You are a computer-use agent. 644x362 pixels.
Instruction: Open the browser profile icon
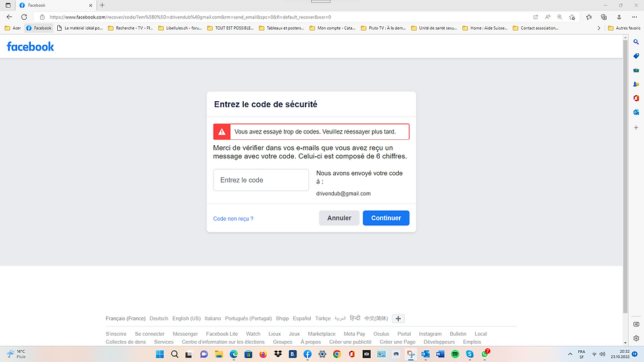click(619, 17)
